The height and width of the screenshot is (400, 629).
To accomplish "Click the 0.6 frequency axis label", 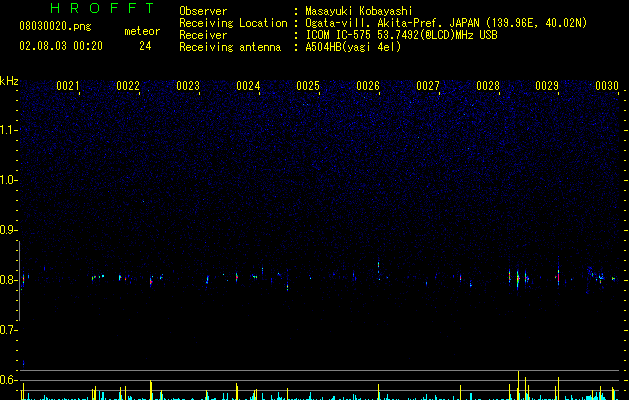I will click(8, 380).
